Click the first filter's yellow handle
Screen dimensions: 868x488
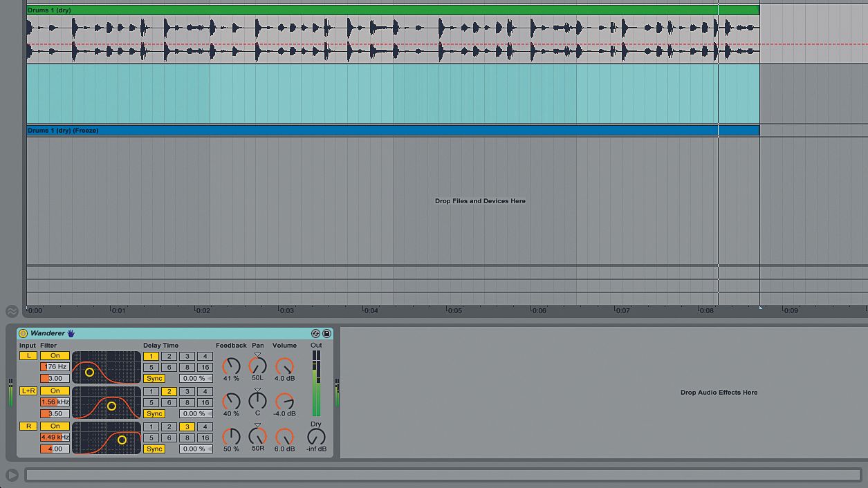point(89,372)
